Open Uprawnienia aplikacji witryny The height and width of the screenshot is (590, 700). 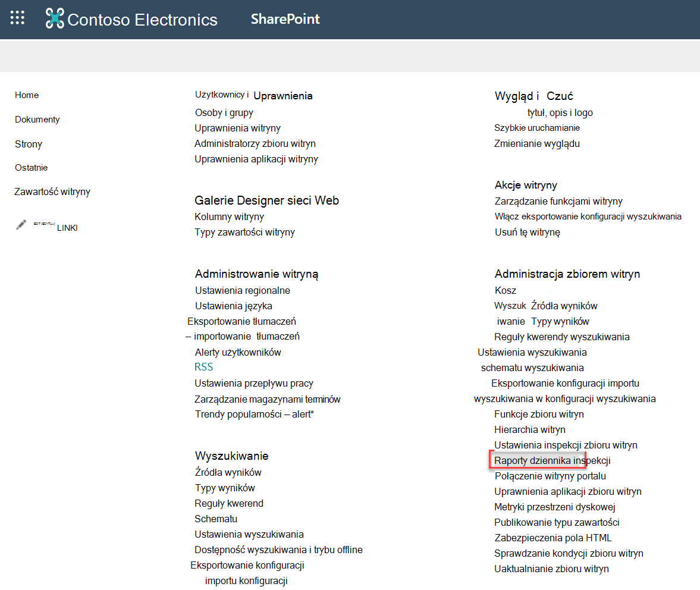[x=256, y=159]
